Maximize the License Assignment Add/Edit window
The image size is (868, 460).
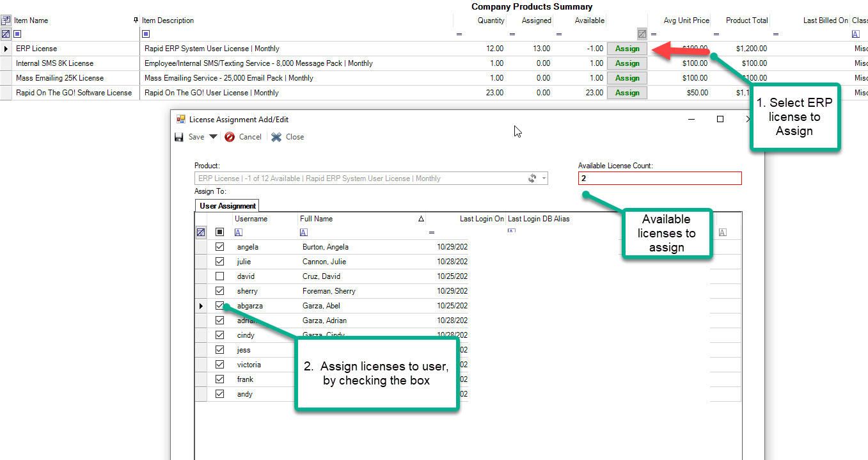tap(720, 119)
